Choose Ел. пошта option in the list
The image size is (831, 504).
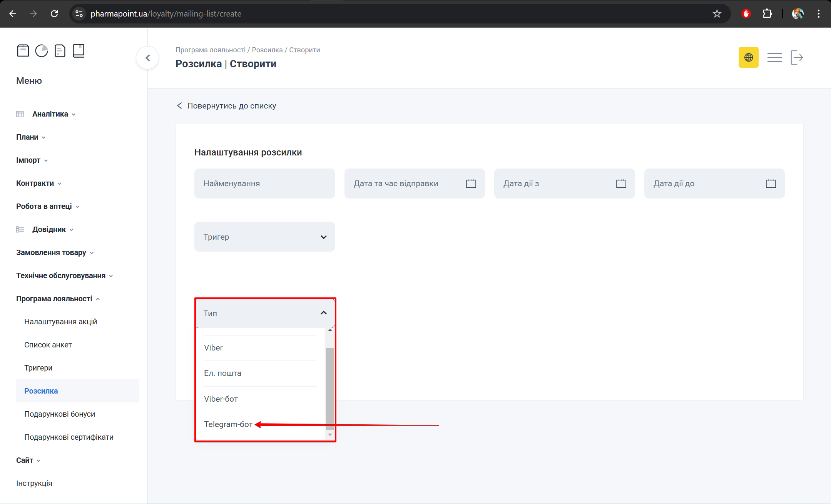[x=222, y=373]
